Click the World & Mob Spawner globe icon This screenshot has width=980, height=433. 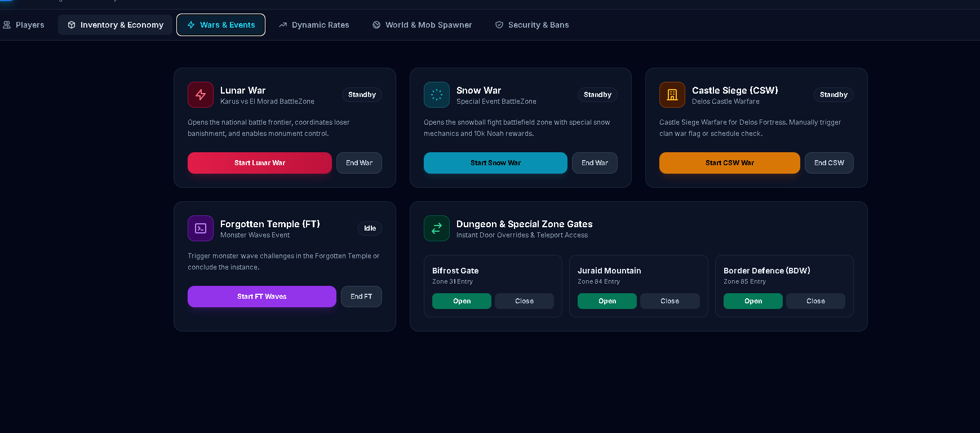(376, 25)
